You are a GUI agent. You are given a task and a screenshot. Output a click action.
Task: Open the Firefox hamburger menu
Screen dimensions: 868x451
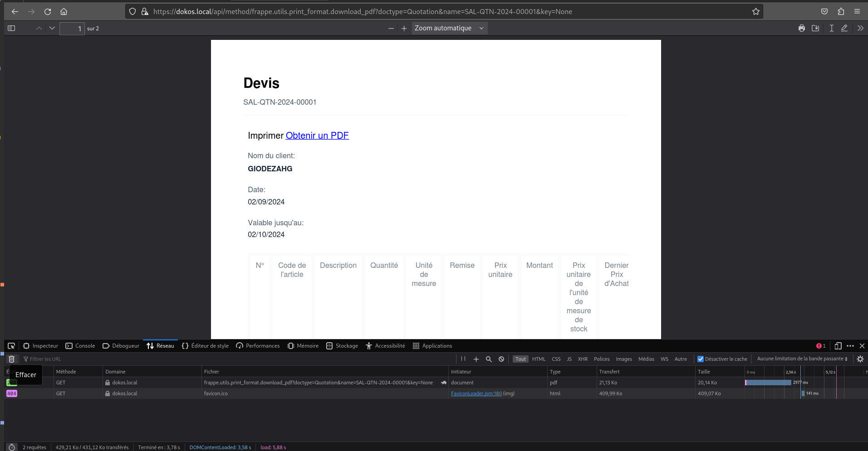coord(857,12)
